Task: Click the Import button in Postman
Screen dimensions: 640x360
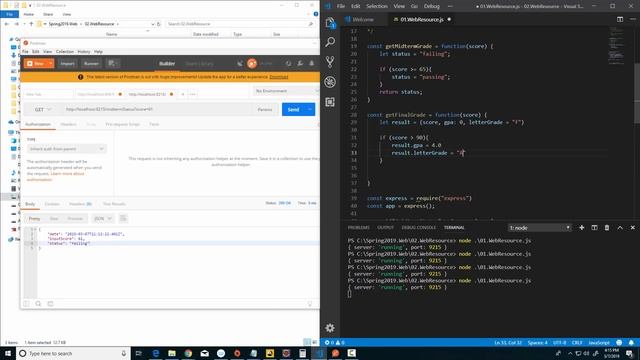Action: point(67,63)
